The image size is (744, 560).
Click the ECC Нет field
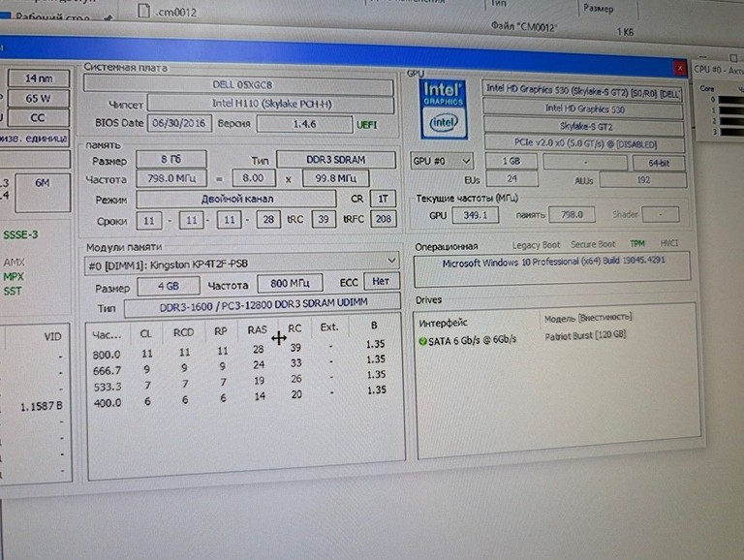point(381,281)
